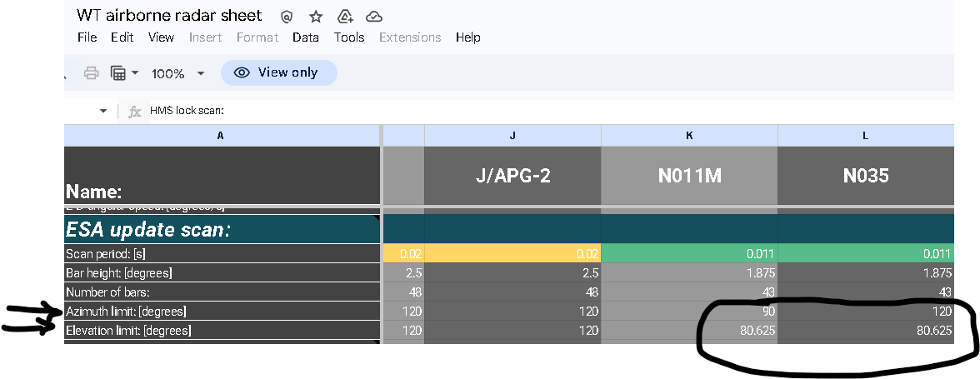Click the fx function icon

click(x=135, y=111)
